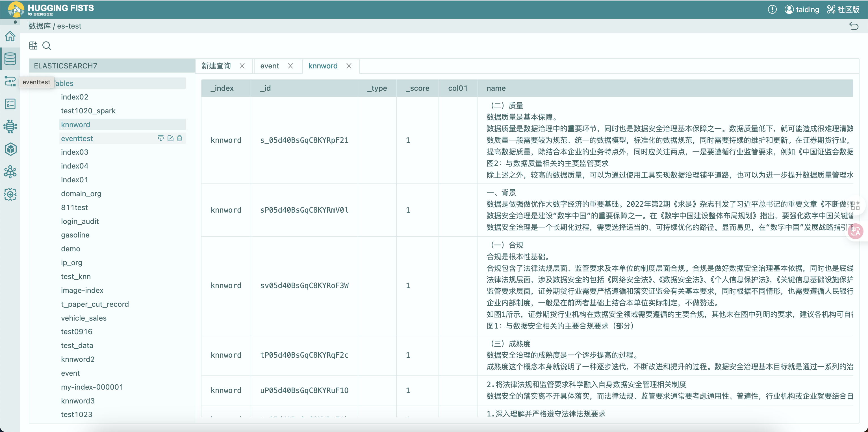
Task: Click the back arrow at top right
Action: tap(854, 26)
